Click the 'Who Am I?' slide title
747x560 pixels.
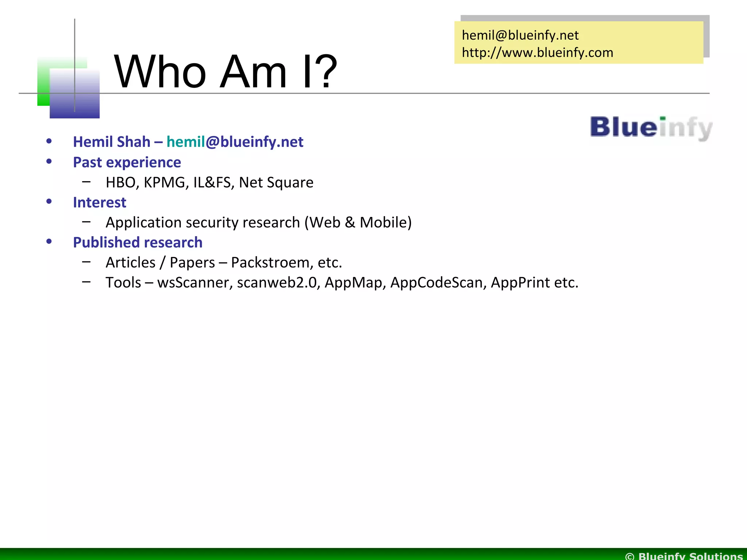226,71
